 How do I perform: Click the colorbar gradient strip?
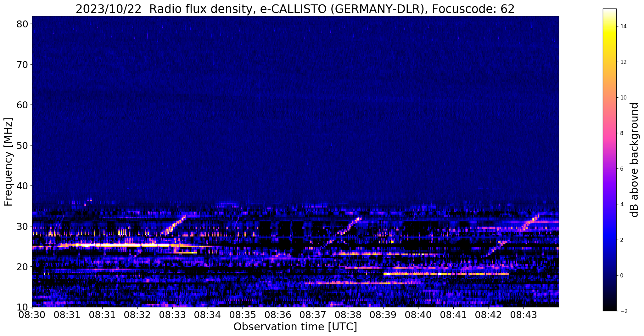pyautogui.click(x=609, y=160)
